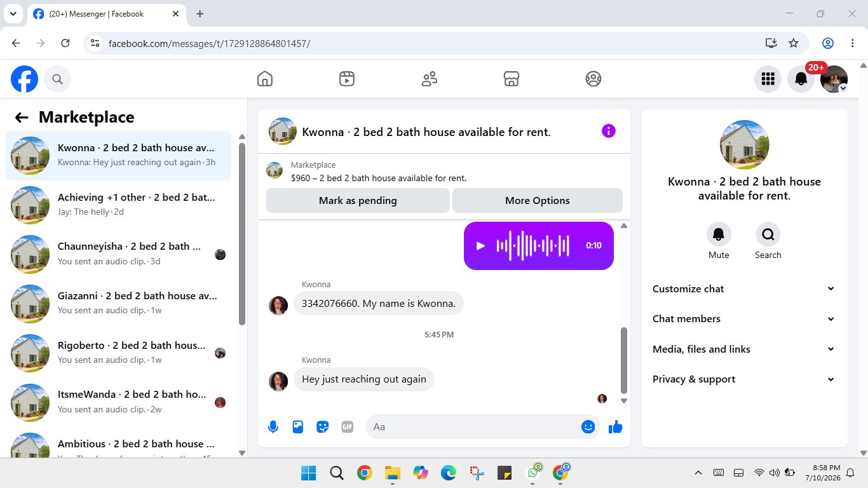Play the 0:10 audio clip
868x488 pixels.
481,246
